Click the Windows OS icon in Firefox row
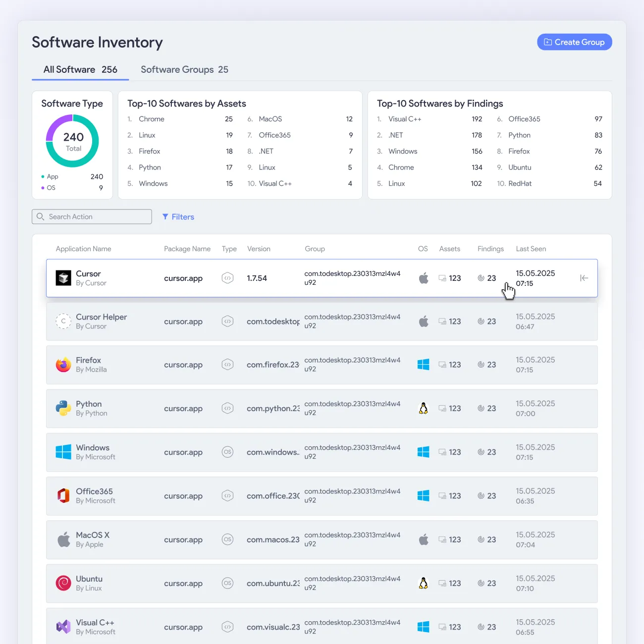This screenshot has width=644, height=644. [x=424, y=365]
